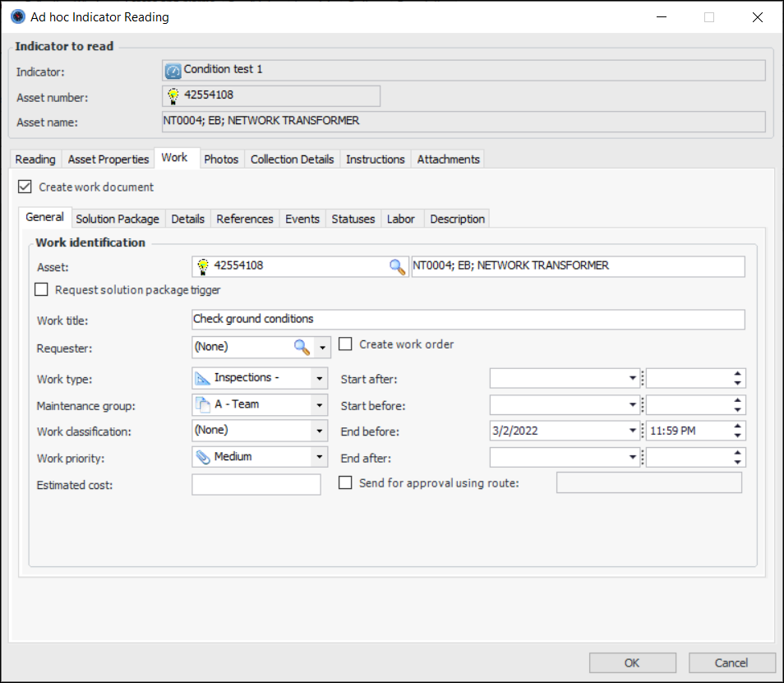Open the Work classification dropdown
This screenshot has height=683, width=784.
pyautogui.click(x=320, y=431)
